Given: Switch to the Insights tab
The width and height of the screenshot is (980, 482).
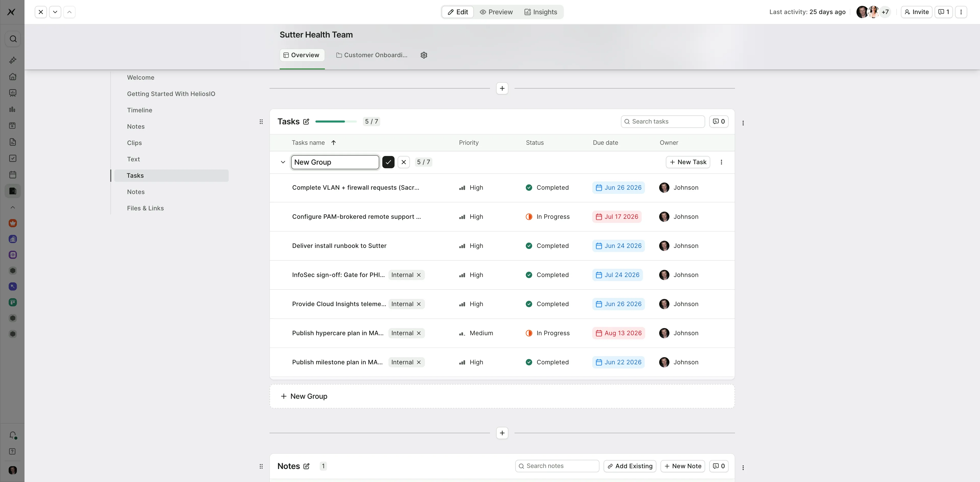Looking at the screenshot, I should click(x=541, y=12).
